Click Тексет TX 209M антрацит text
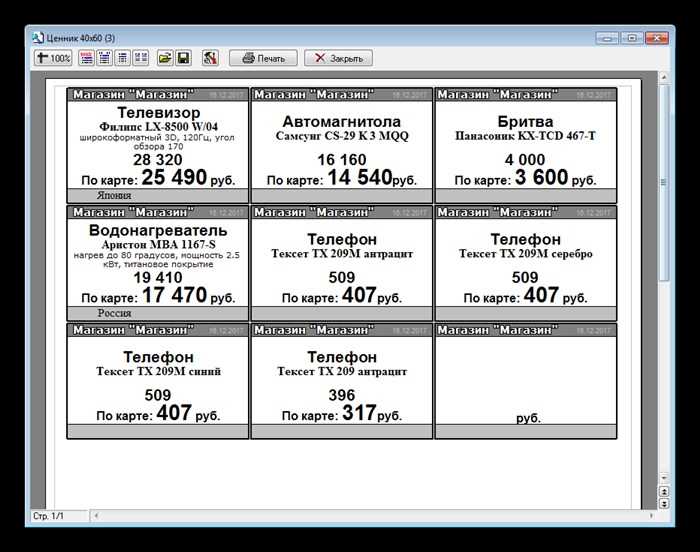This screenshot has width=700, height=552. pyautogui.click(x=342, y=254)
